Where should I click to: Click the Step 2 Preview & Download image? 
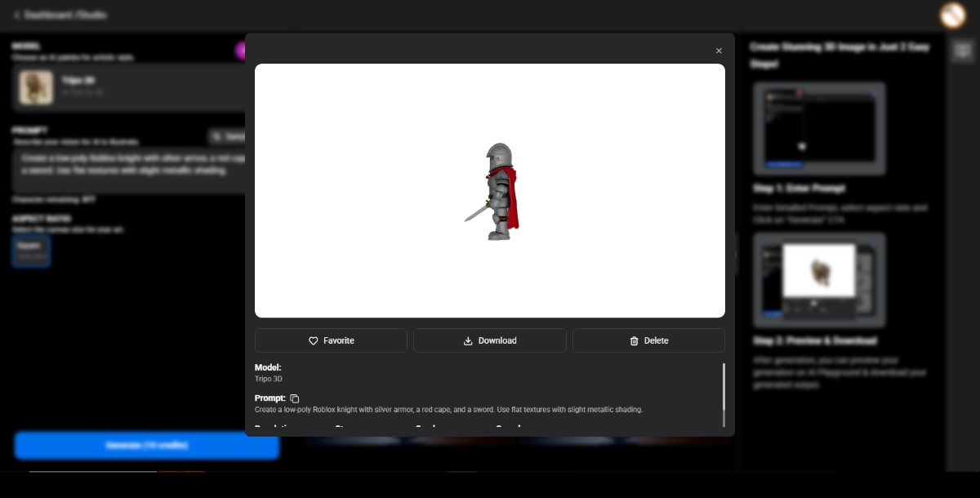point(820,280)
